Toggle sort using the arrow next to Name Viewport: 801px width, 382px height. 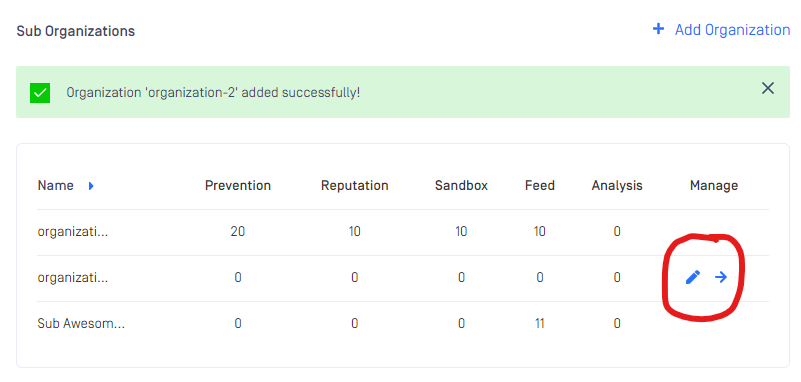(91, 186)
